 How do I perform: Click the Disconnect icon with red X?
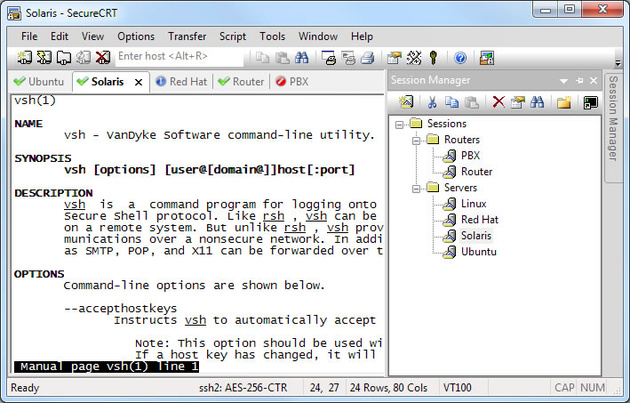[103, 58]
